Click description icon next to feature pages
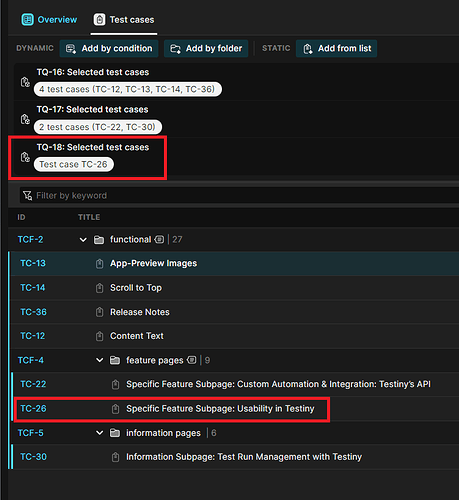 tap(192, 360)
